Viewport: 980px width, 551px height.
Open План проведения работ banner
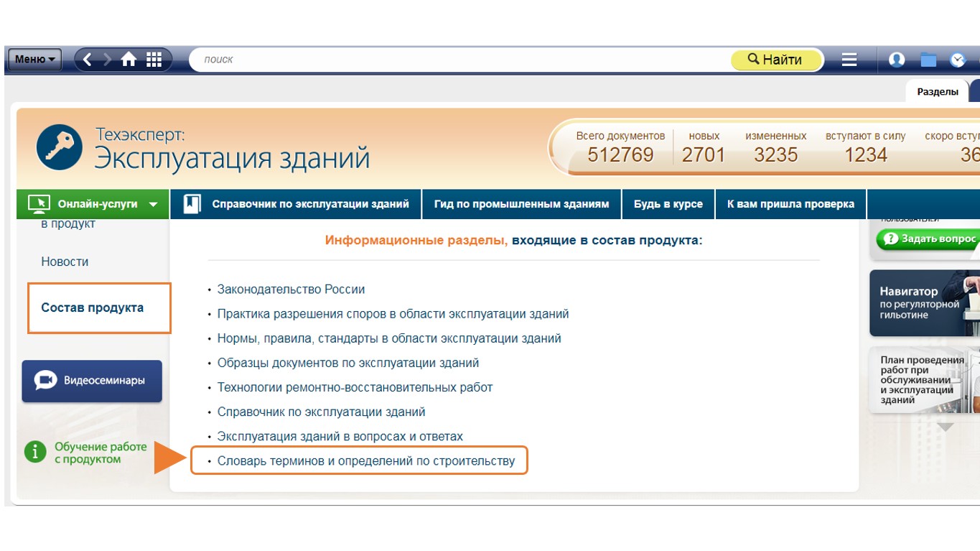click(x=925, y=380)
